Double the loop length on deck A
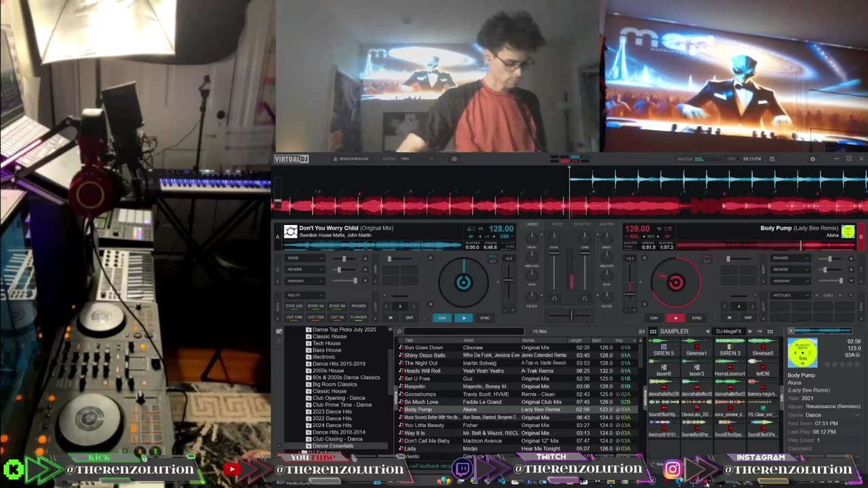868x488 pixels. 414,306
